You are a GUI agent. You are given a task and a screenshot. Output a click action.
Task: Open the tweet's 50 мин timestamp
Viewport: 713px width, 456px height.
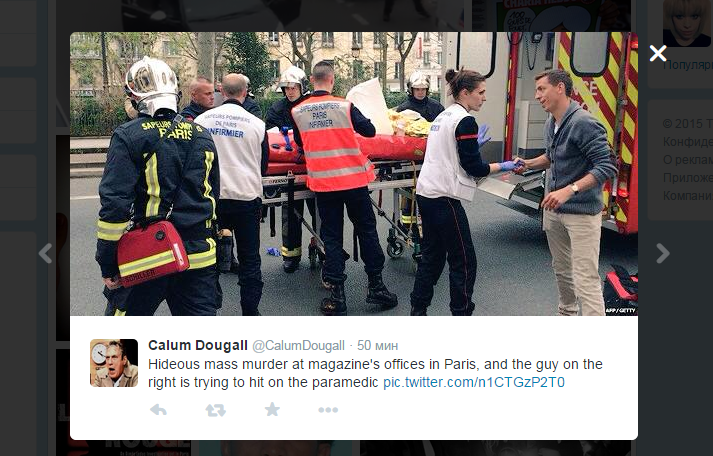pyautogui.click(x=377, y=346)
